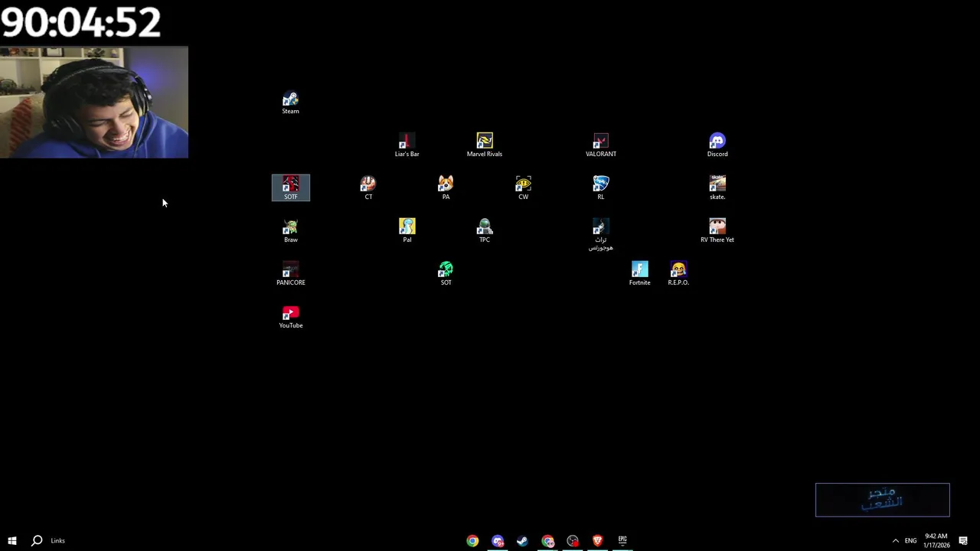
Task: Click the Fortnite desktop shortcut
Action: (x=639, y=274)
